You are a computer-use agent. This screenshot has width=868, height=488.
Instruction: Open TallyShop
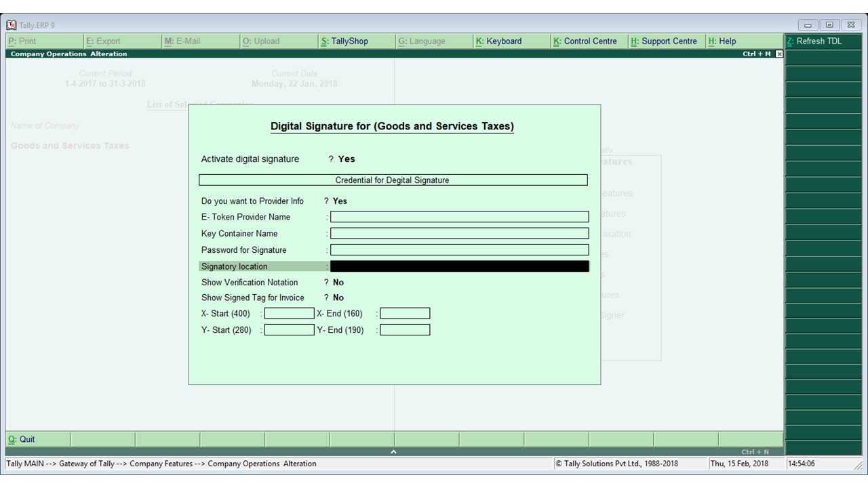click(x=346, y=41)
